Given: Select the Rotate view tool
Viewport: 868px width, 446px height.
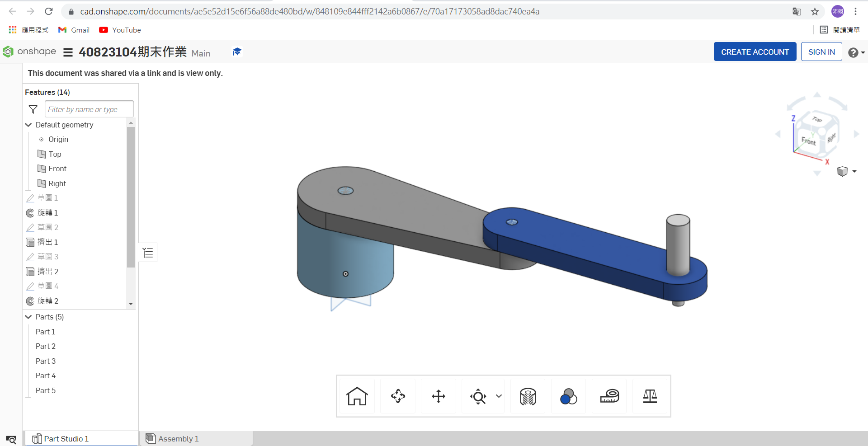Looking at the screenshot, I should pos(398,396).
